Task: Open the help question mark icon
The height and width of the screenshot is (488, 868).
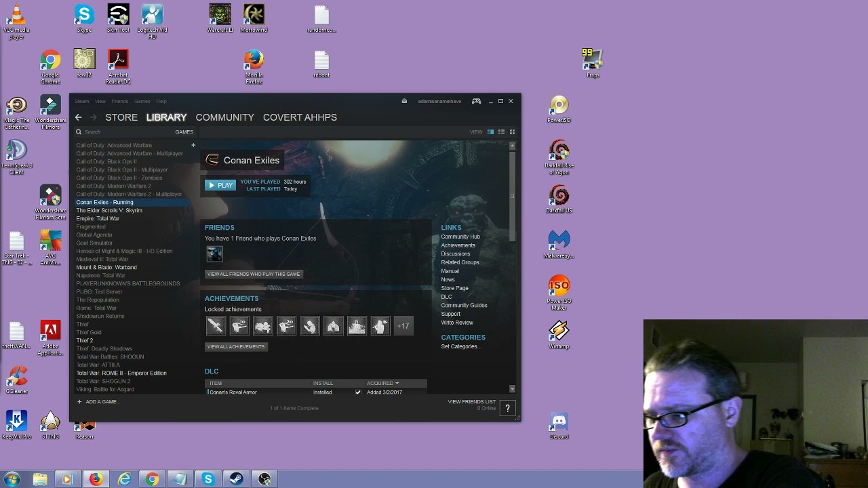Action: 507,407
